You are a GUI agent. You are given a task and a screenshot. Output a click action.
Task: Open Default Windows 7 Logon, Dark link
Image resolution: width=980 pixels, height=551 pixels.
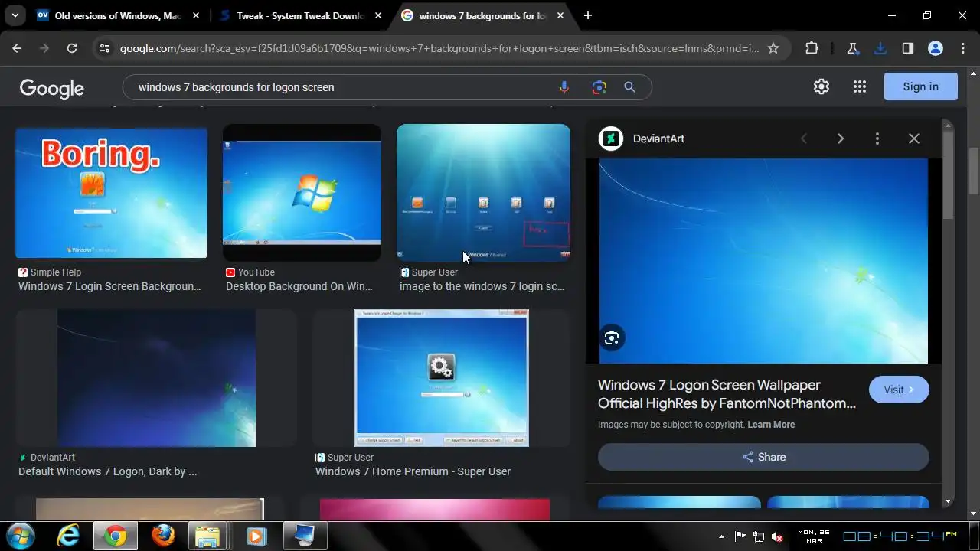coord(107,471)
